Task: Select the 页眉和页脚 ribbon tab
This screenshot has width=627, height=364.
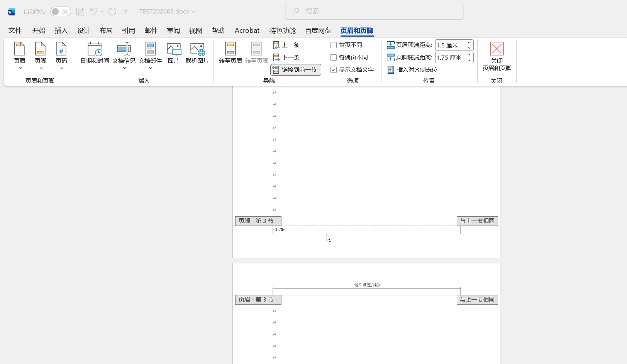Action: point(357,30)
